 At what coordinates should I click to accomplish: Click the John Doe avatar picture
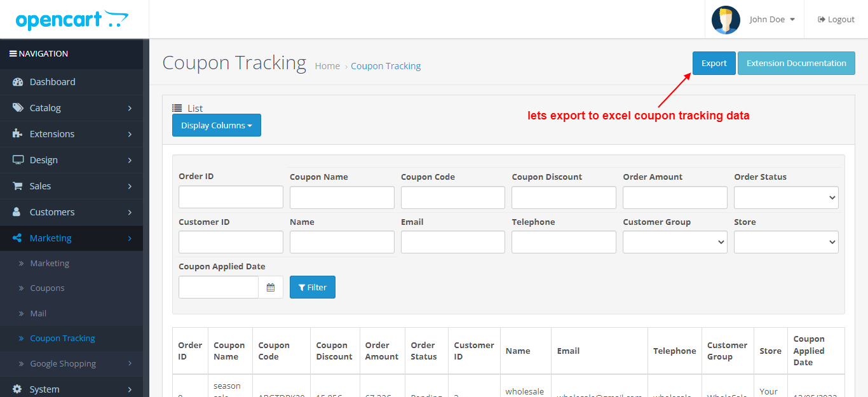pos(726,20)
